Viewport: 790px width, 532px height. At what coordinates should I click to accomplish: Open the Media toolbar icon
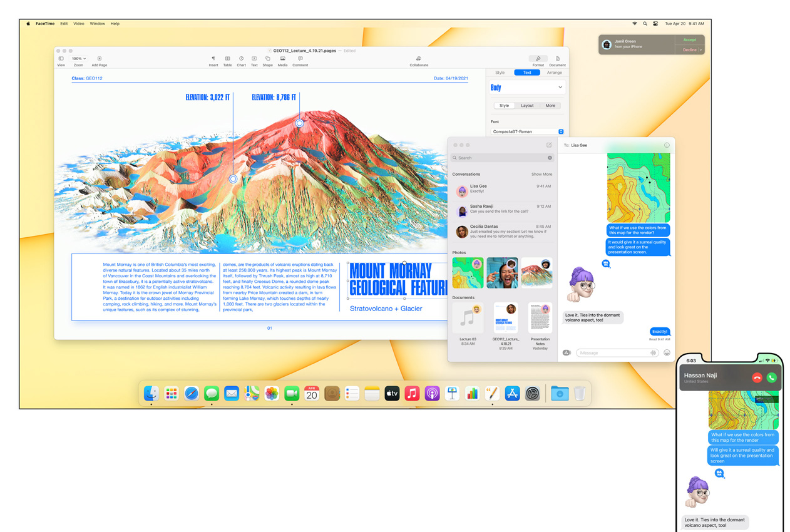(x=282, y=59)
